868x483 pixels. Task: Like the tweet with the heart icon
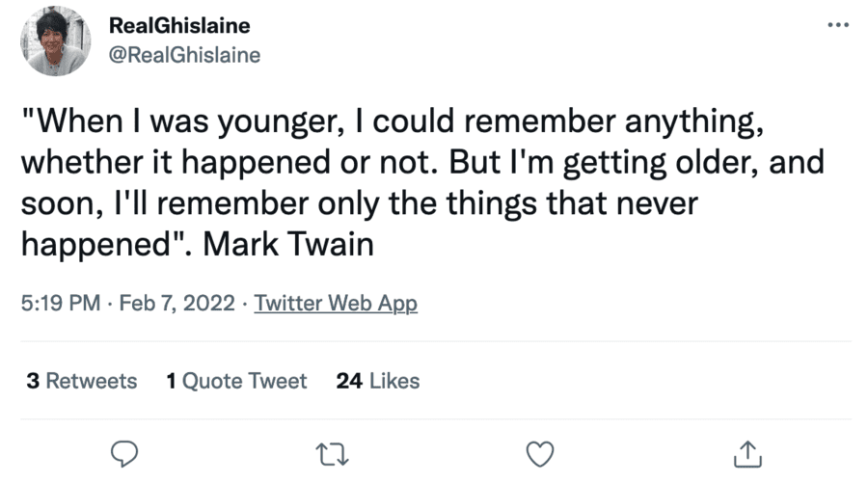coord(542,451)
